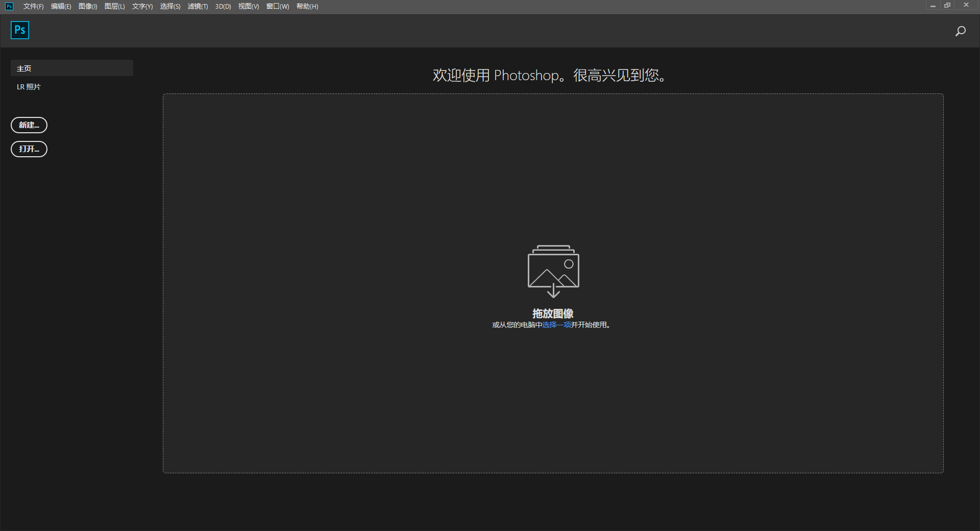Screen dimensions: 980x531
Task: Open the 图层(L) menu
Action: (114, 6)
